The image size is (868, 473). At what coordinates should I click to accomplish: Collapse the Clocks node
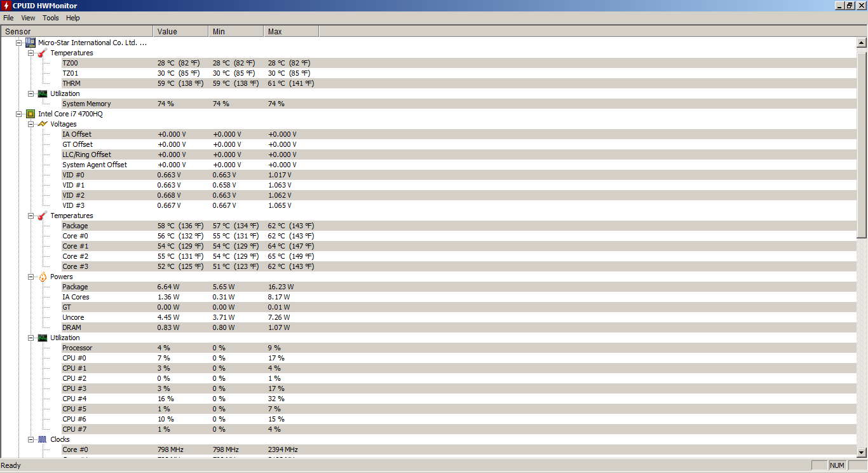tap(31, 439)
